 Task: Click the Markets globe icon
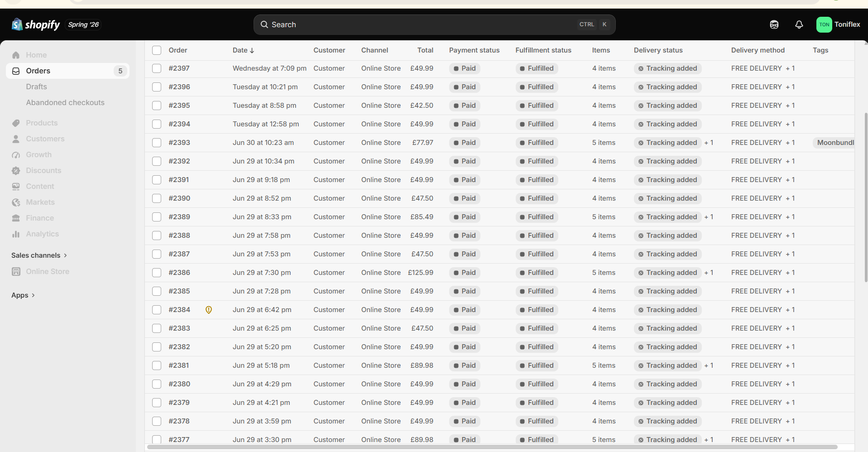pyautogui.click(x=16, y=202)
